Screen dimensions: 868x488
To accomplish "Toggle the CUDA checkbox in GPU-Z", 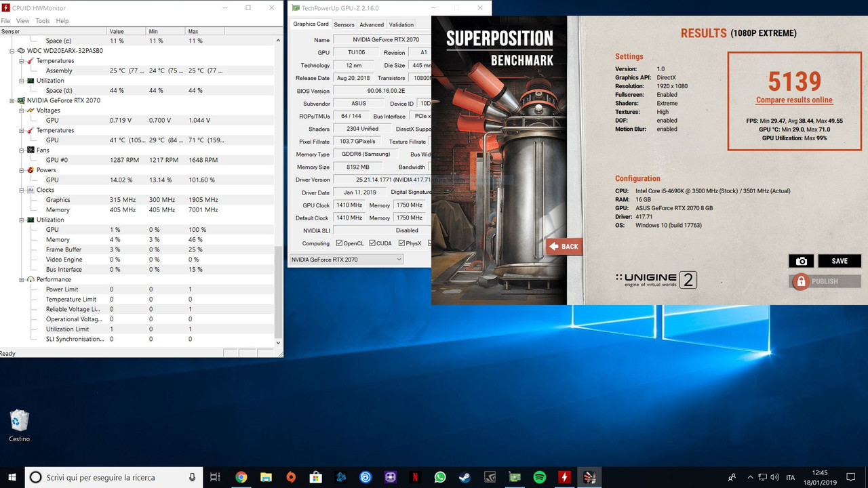I will pyautogui.click(x=371, y=243).
